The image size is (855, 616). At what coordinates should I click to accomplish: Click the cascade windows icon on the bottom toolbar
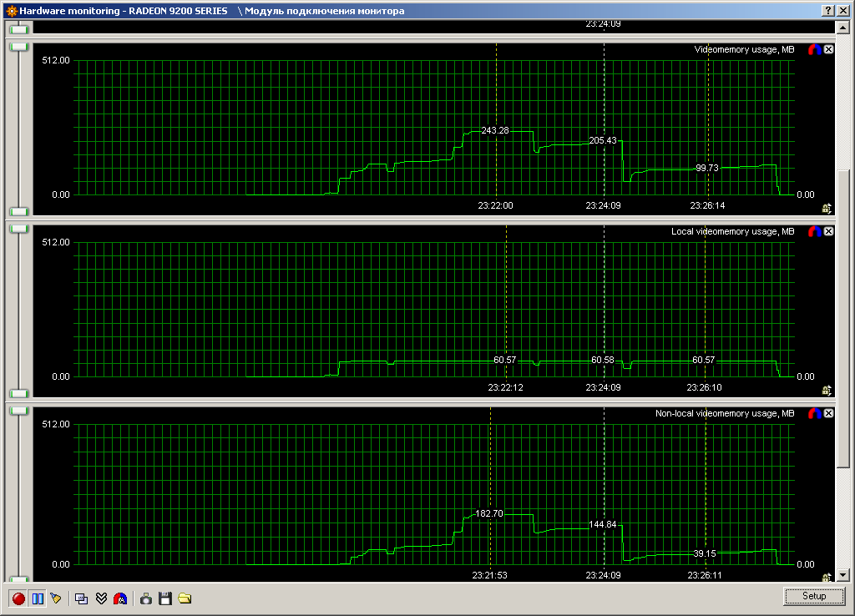(82, 598)
